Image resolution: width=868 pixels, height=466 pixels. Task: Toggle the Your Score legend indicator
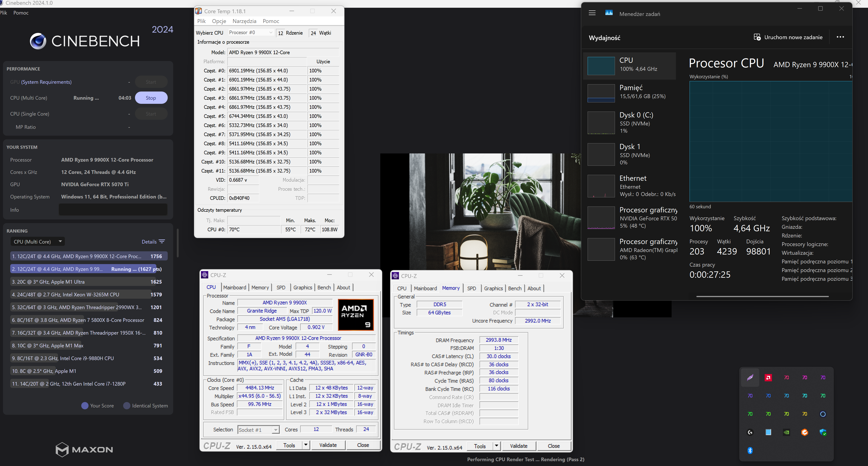point(85,405)
